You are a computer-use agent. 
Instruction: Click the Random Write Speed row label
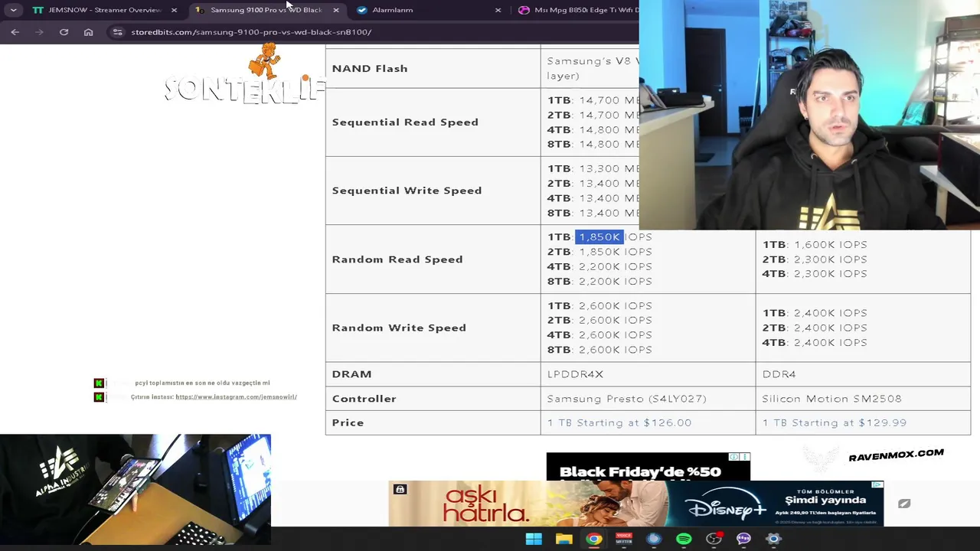399,328
